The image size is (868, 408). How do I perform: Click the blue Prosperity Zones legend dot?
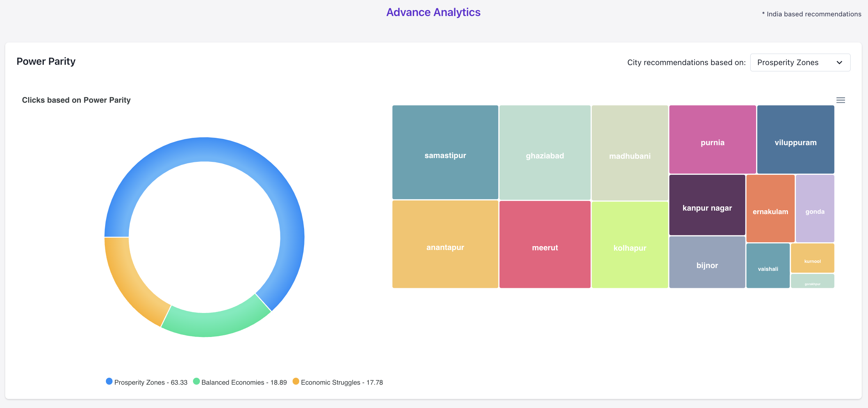(x=109, y=382)
